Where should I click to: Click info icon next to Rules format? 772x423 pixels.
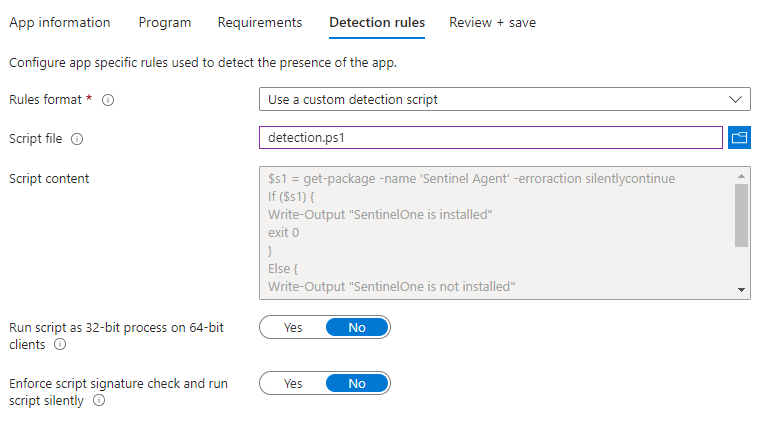(x=108, y=100)
